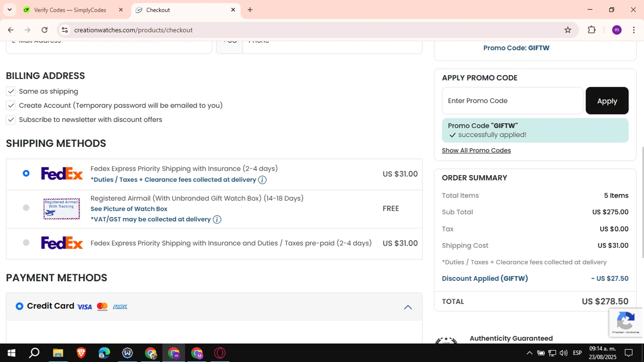
Task: Reload the checkout page
Action: click(x=45, y=30)
